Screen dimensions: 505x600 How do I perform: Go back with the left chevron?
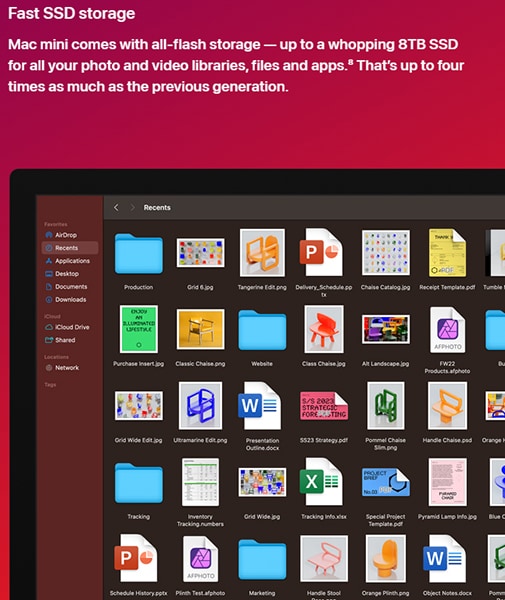[x=116, y=207]
